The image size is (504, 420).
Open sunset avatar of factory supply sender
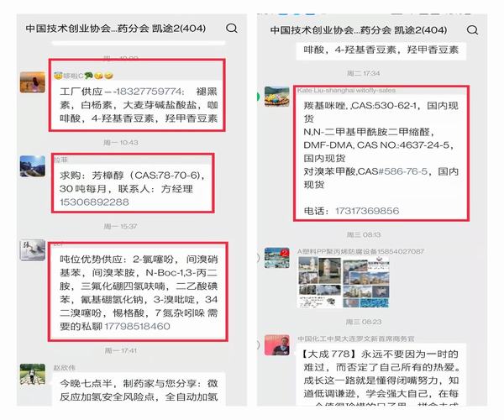coord(33,82)
